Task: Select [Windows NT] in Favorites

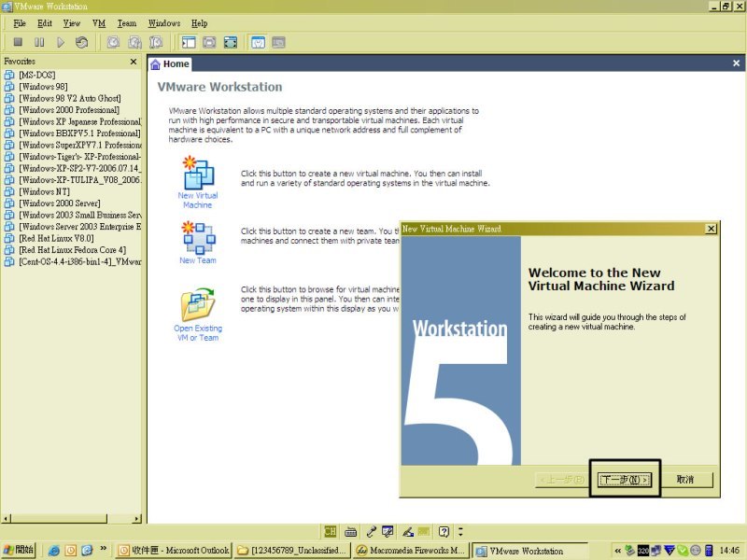Action: pos(44,191)
